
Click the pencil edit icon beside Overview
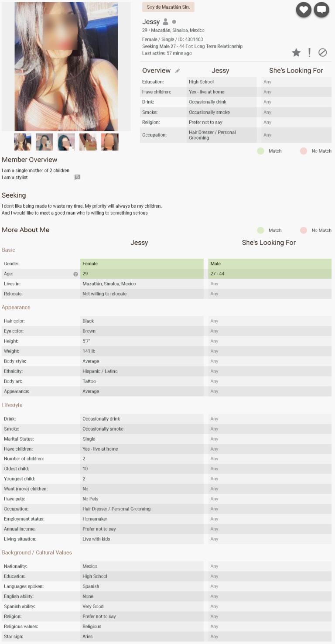tap(178, 71)
